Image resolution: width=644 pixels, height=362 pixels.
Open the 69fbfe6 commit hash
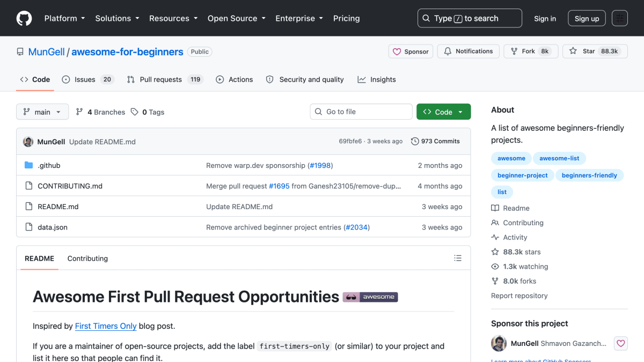pyautogui.click(x=350, y=142)
